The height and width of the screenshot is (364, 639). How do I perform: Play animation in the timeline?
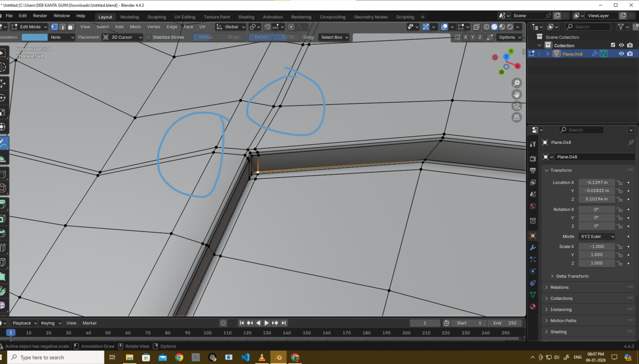(x=267, y=323)
